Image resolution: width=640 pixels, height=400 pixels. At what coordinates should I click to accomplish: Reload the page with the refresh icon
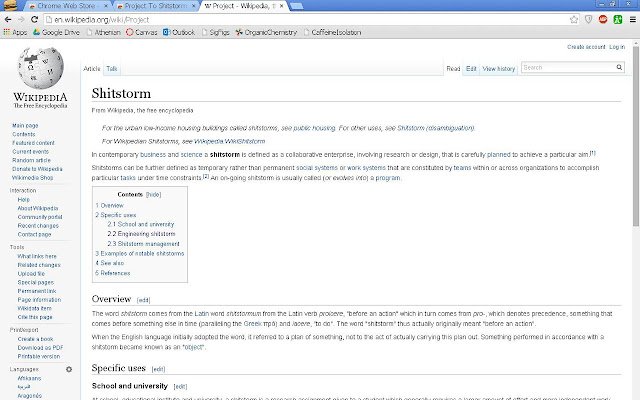pos(35,20)
